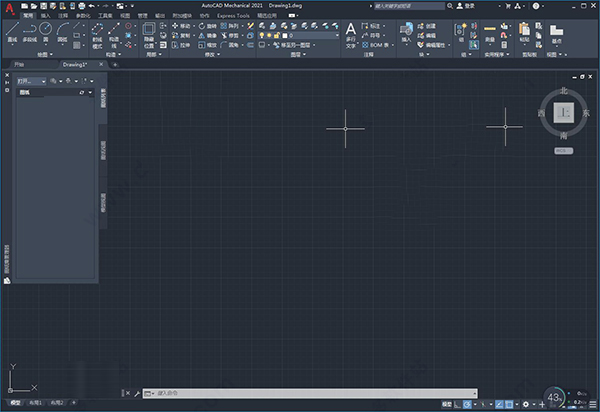Click the Help question mark icon

(536, 6)
